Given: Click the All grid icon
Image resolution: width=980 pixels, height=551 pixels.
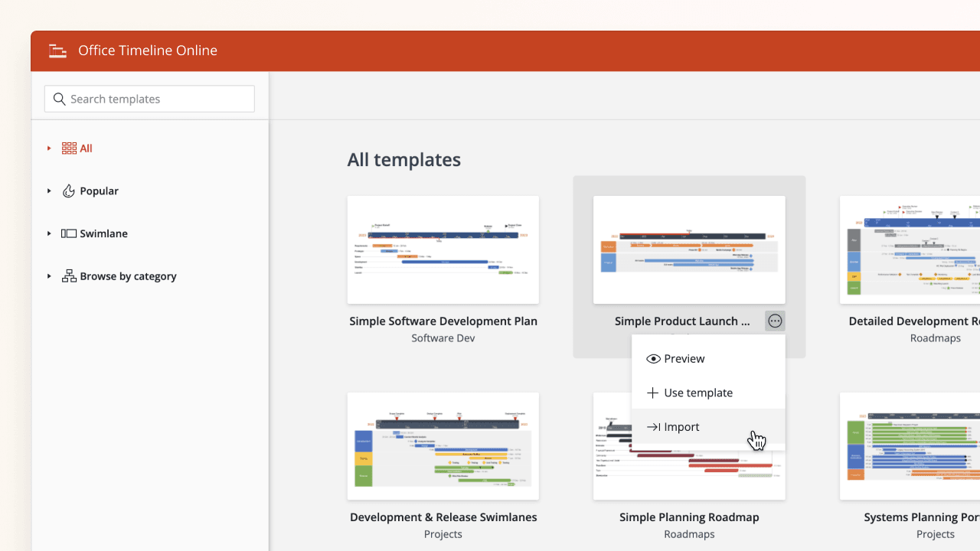Looking at the screenshot, I should [69, 148].
